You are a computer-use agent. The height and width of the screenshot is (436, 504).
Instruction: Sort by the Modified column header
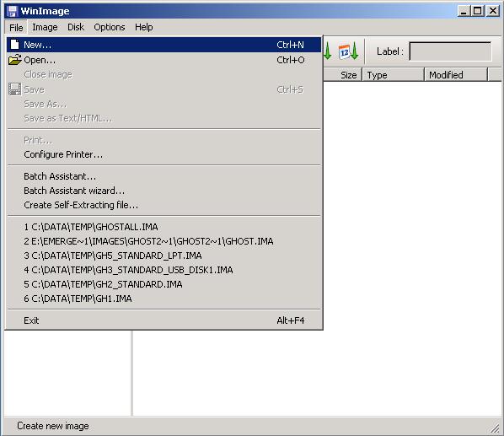click(456, 75)
